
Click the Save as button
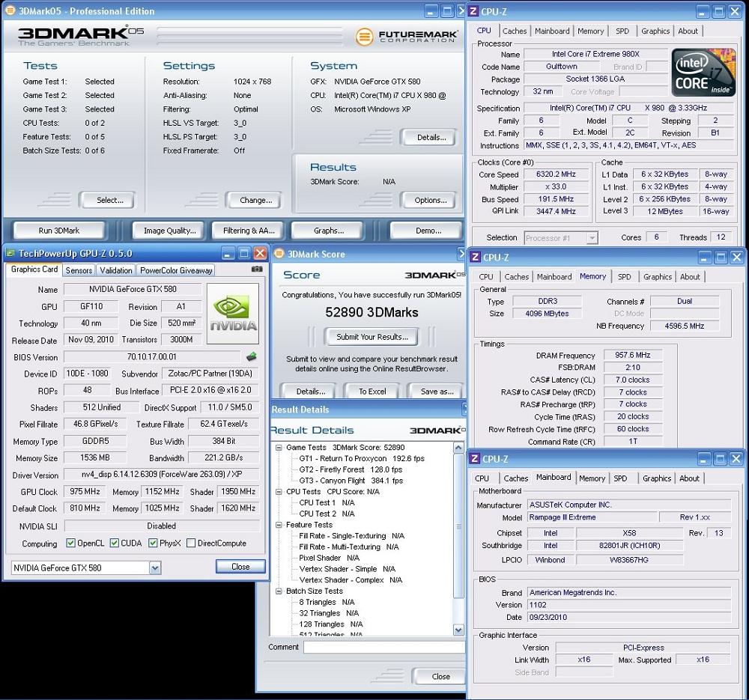(437, 391)
